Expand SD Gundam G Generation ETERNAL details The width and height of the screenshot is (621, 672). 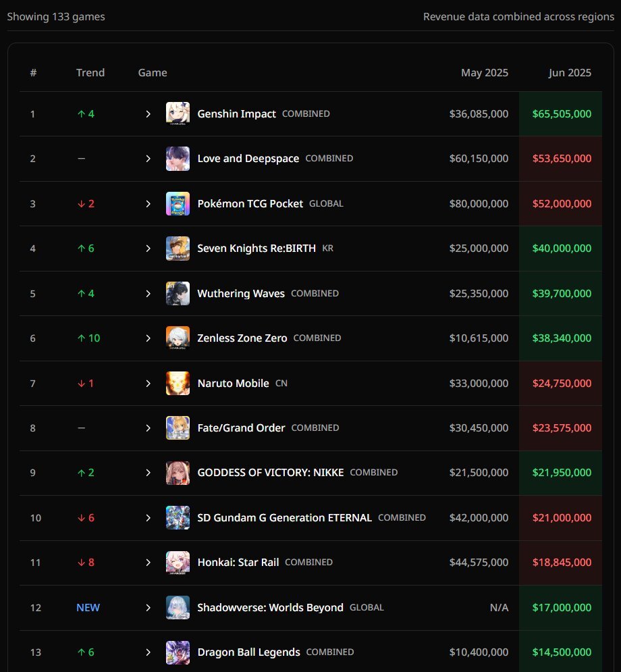[148, 518]
